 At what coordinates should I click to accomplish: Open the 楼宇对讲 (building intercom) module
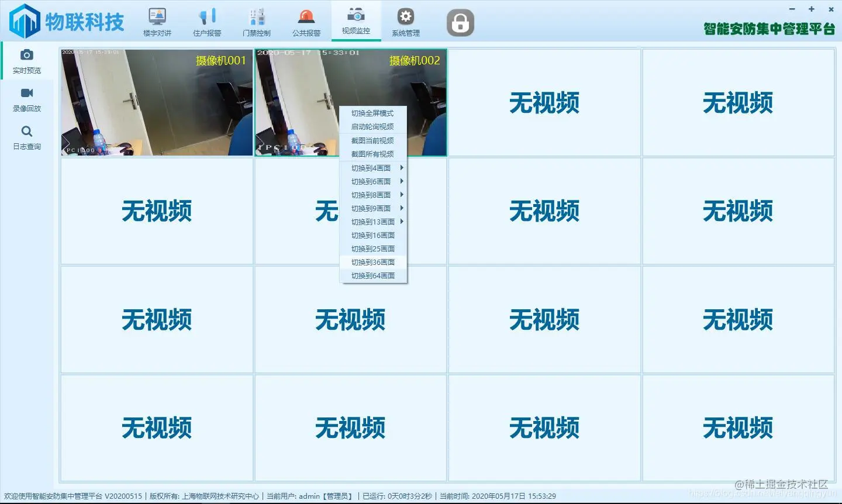point(157,20)
